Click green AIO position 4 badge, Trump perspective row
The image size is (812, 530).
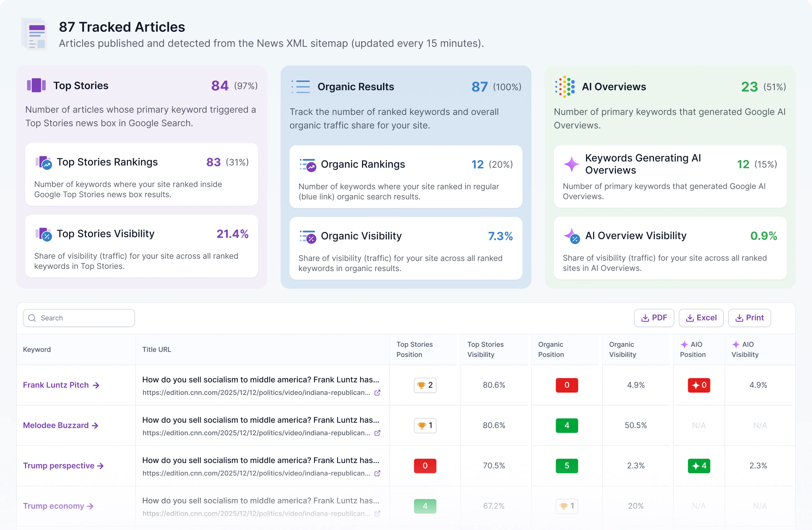[x=699, y=465]
